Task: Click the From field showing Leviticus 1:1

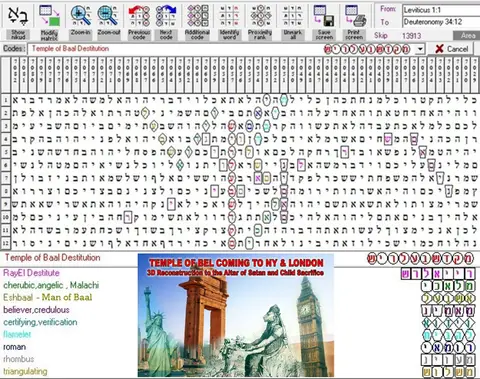Action: pos(441,10)
